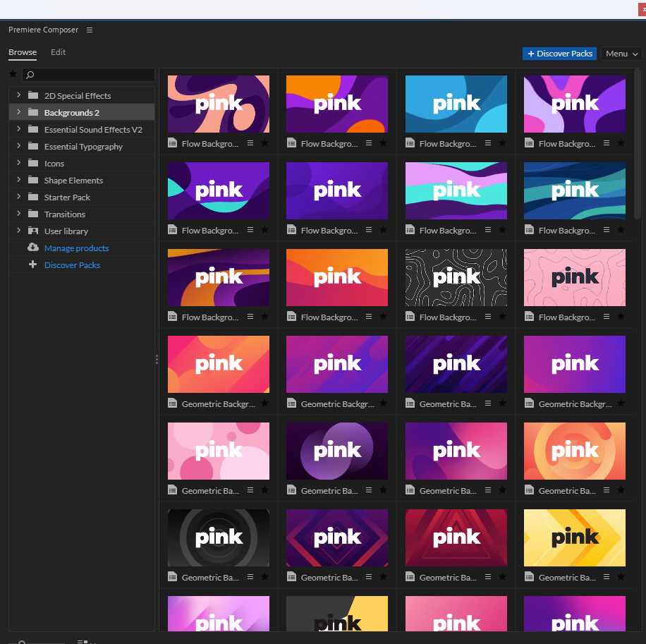The height and width of the screenshot is (644, 646).
Task: Open the Discover Packs link in sidebar
Action: coord(72,265)
